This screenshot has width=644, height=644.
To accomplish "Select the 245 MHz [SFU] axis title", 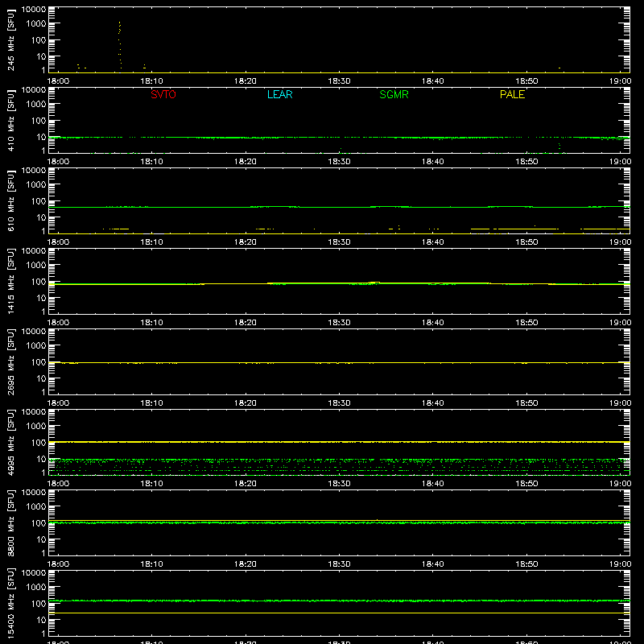I will tap(10, 40).
